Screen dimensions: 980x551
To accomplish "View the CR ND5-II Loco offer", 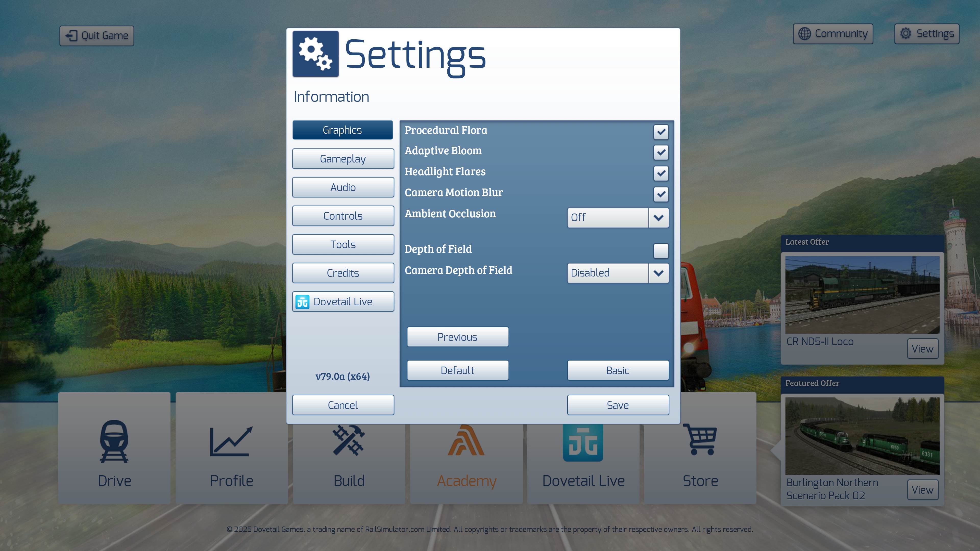I will [923, 349].
